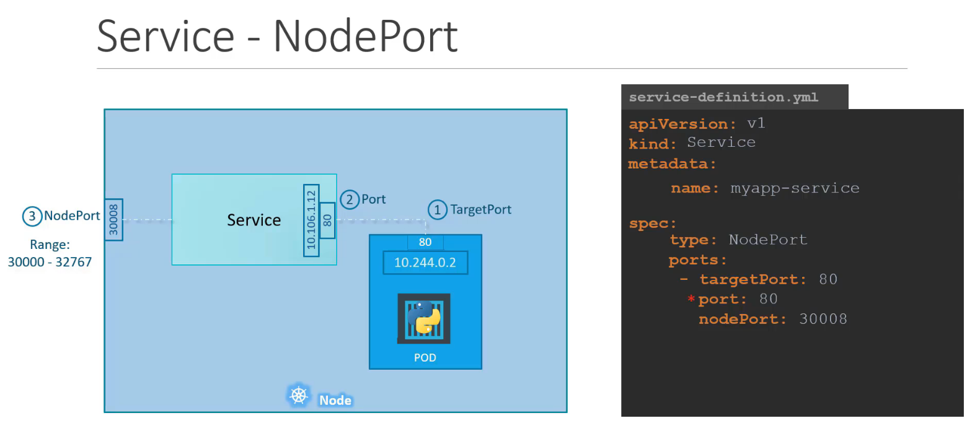This screenshot has height=431, width=980.
Task: Click the vertical 80 port box on Service
Action: coord(327,220)
